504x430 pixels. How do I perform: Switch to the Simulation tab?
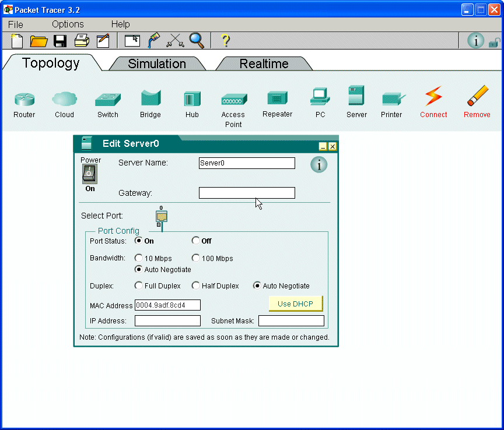[157, 64]
